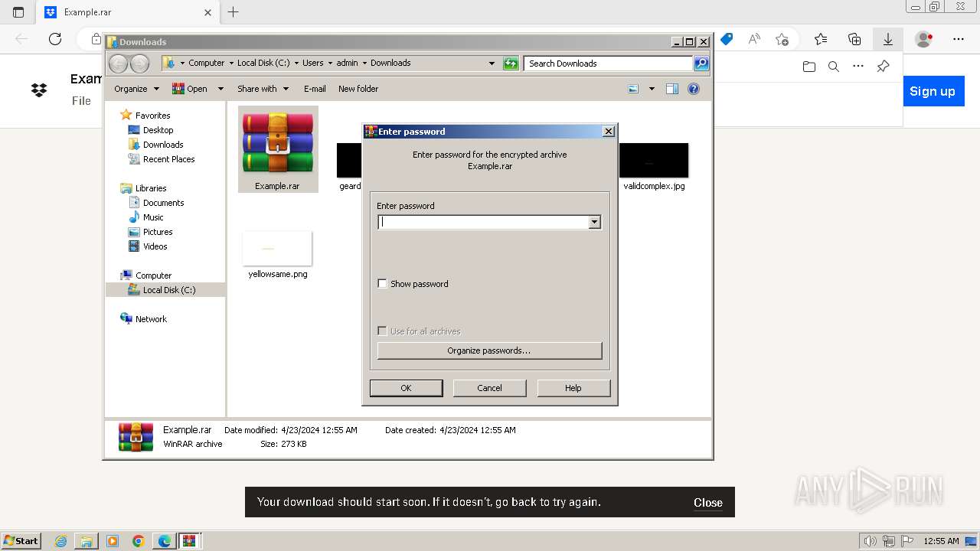The height and width of the screenshot is (551, 980).
Task: Open the Share with menu
Action: pyautogui.click(x=263, y=89)
